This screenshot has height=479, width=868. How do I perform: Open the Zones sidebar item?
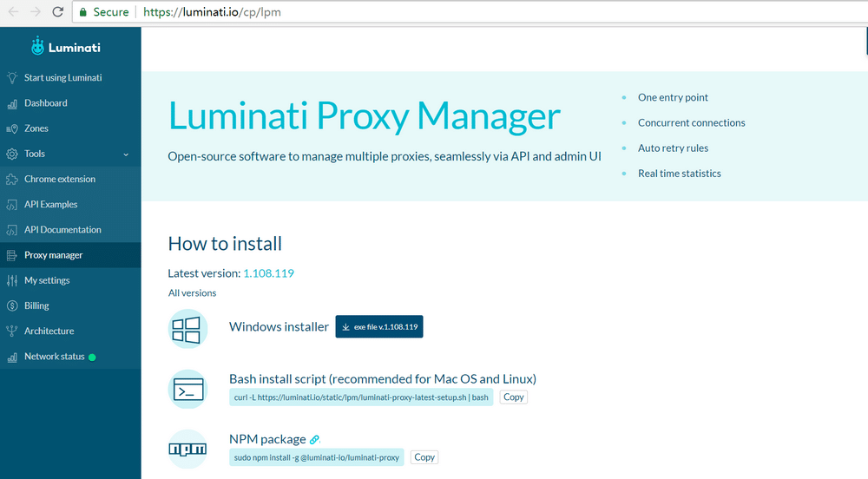pyautogui.click(x=36, y=128)
